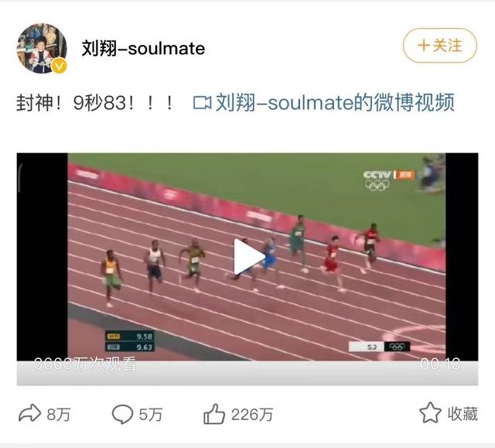Follow user with 关注 button

point(440,46)
